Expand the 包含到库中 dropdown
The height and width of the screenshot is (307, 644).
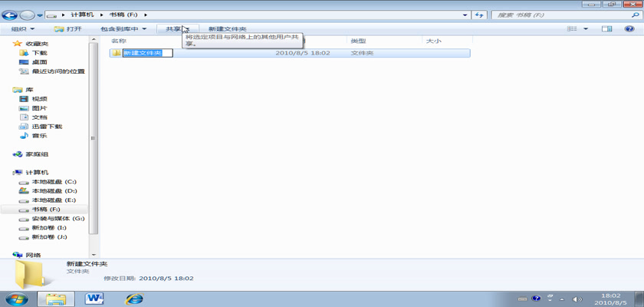(123, 28)
